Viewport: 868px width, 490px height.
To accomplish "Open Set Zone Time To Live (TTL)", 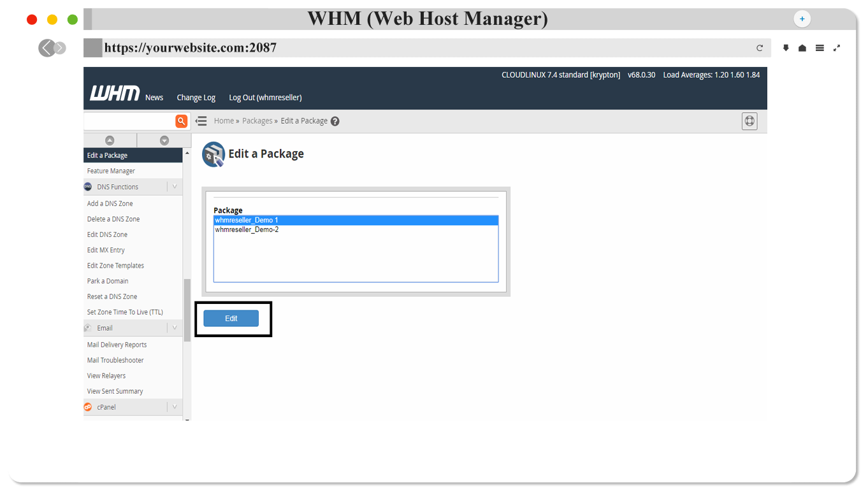I will click(125, 312).
